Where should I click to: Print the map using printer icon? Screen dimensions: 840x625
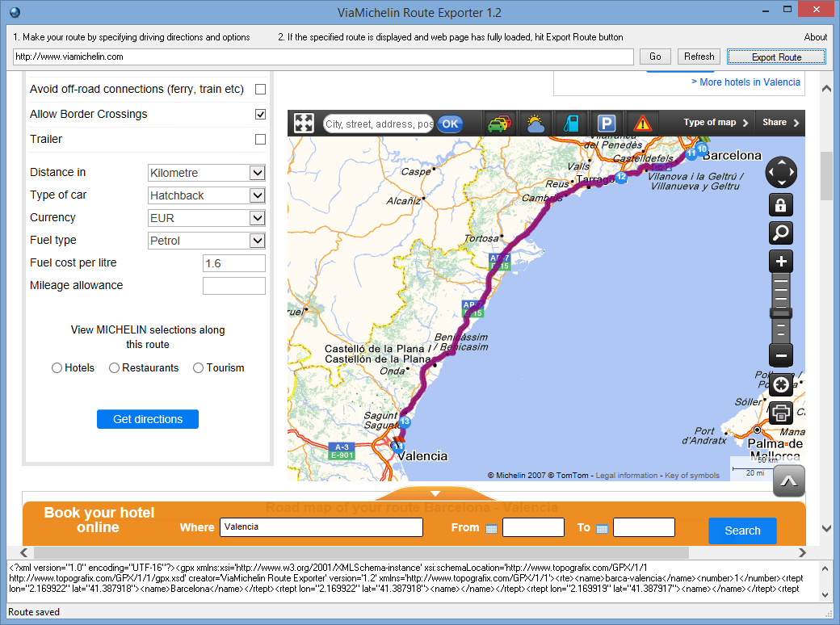pos(780,413)
